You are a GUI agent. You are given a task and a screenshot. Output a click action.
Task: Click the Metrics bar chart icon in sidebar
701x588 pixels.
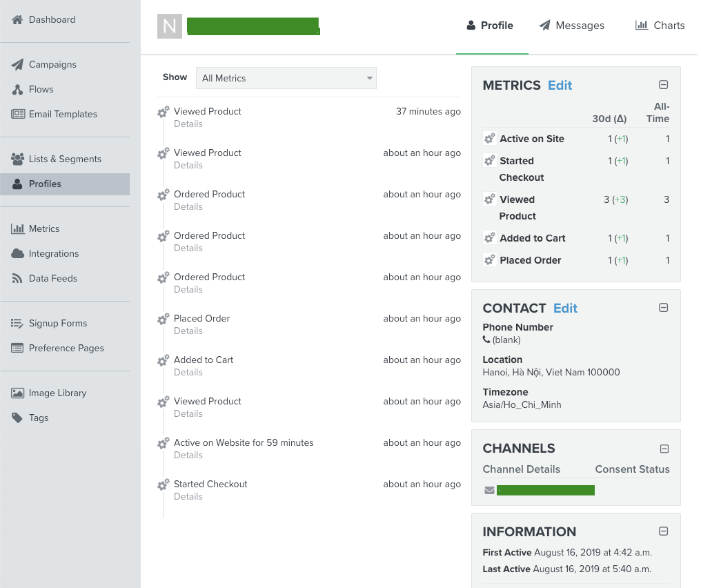[18, 228]
